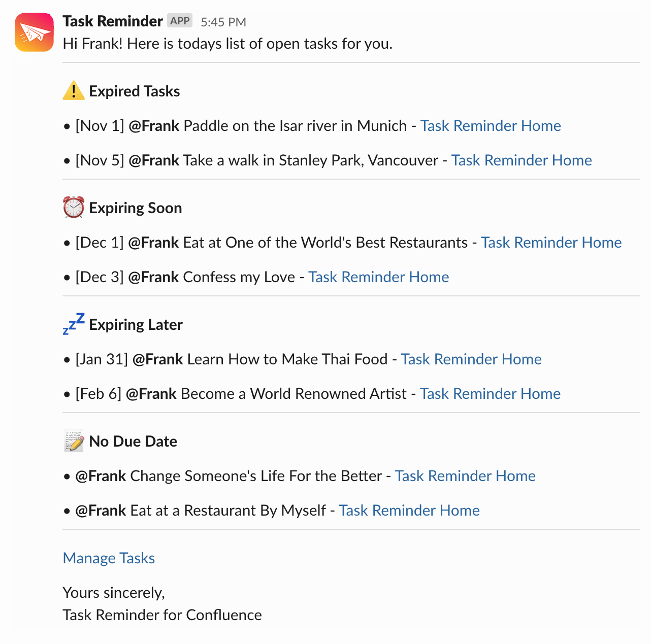Click the alarm clock icon for Expiring Soon

(x=73, y=208)
